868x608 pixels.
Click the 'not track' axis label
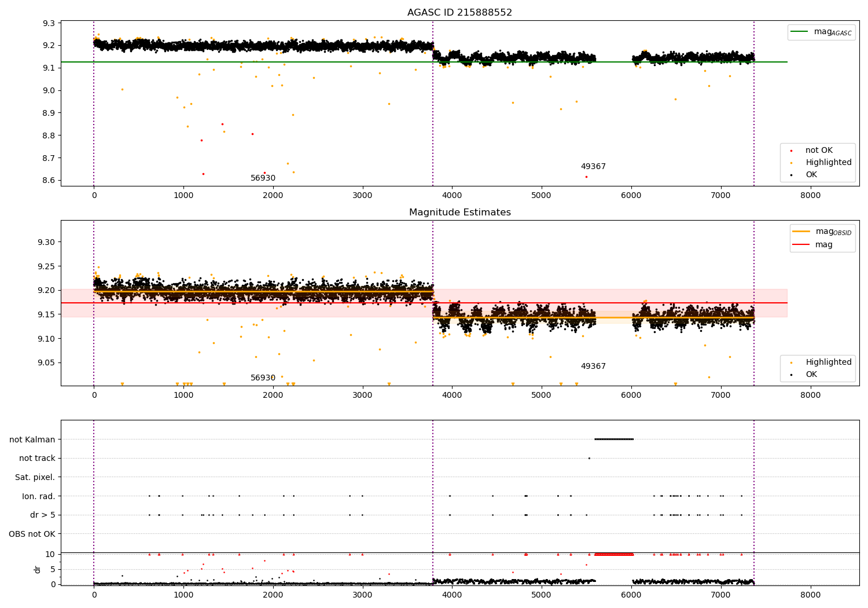click(37, 459)
